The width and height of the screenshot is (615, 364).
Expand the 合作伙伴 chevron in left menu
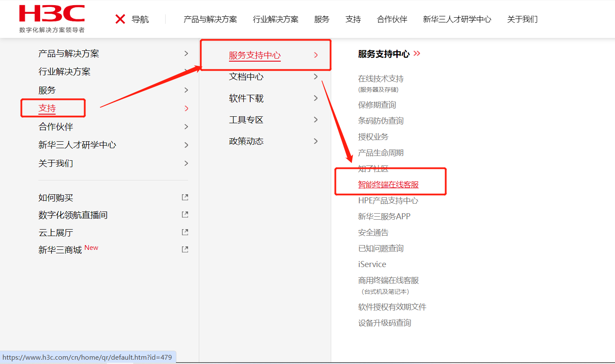coord(186,127)
